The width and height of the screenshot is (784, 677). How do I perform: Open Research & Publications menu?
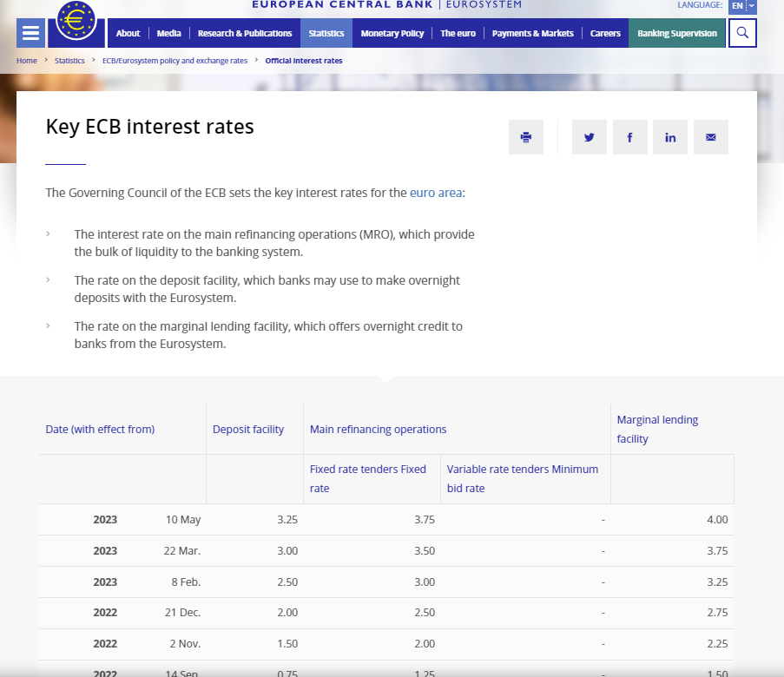click(x=245, y=33)
